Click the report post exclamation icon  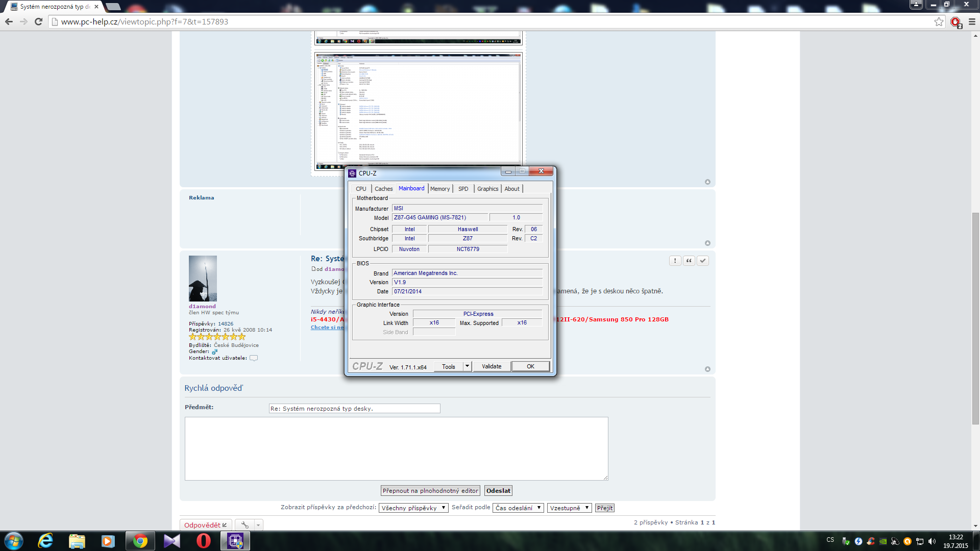675,261
